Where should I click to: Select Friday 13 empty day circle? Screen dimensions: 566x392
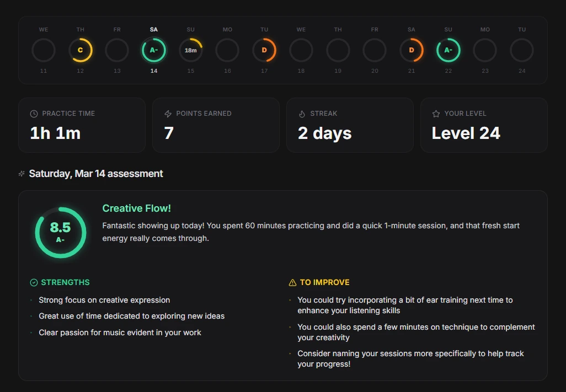pos(117,50)
